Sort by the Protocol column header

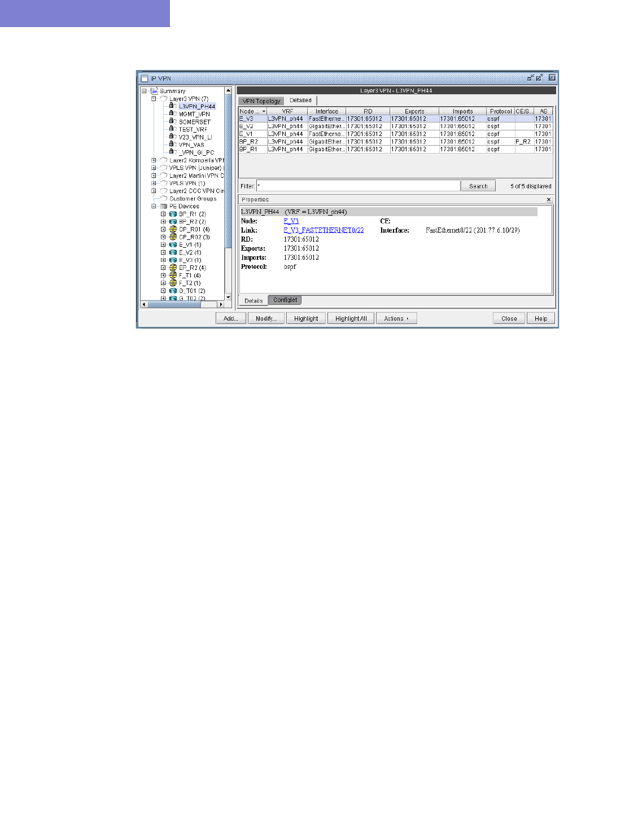pyautogui.click(x=501, y=111)
